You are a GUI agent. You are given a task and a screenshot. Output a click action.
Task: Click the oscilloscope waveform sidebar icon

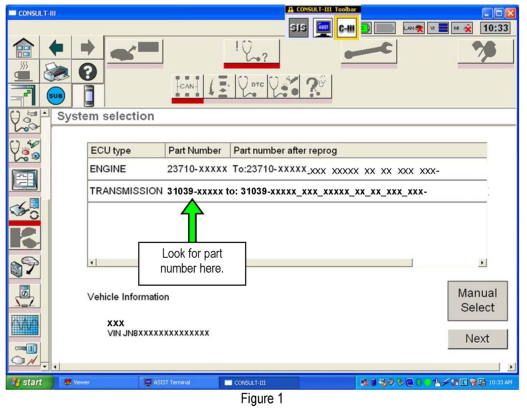[25, 325]
